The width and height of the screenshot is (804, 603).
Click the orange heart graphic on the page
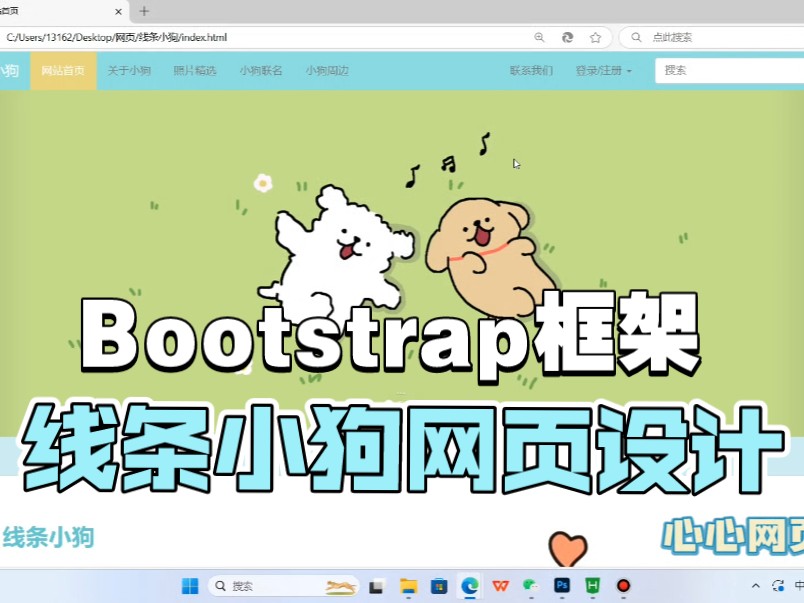pos(566,549)
